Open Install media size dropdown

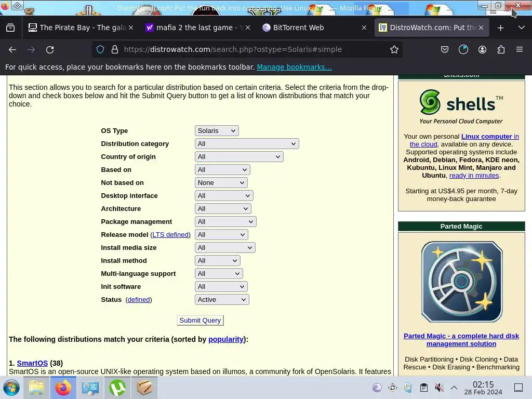[x=225, y=248]
